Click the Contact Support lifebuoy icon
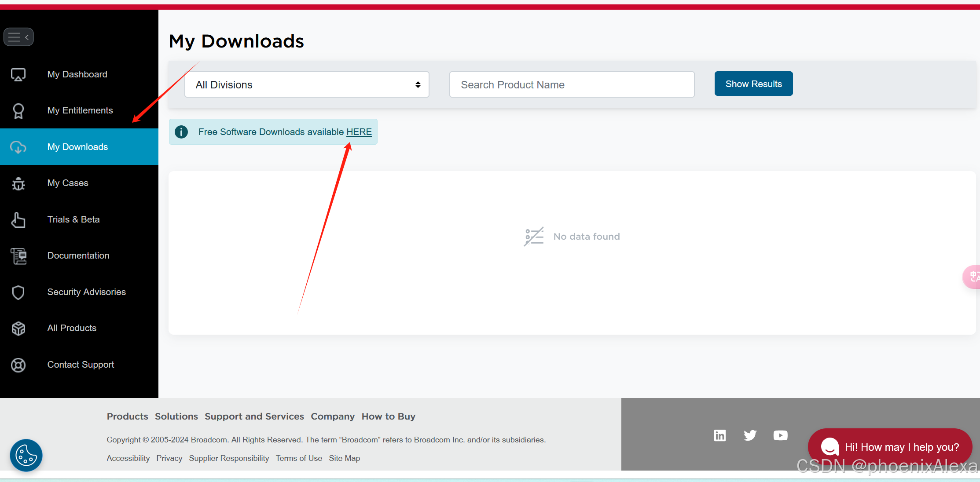 pyautogui.click(x=18, y=365)
